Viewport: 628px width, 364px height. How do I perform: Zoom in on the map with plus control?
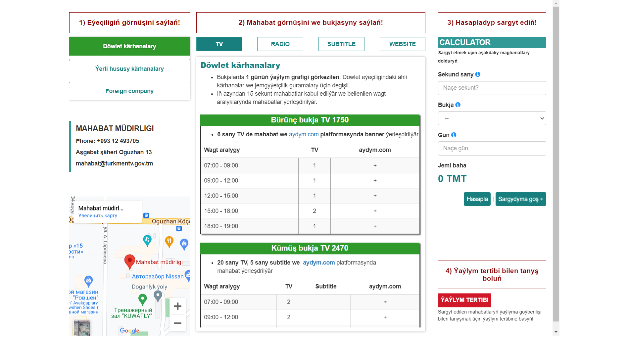[178, 306]
